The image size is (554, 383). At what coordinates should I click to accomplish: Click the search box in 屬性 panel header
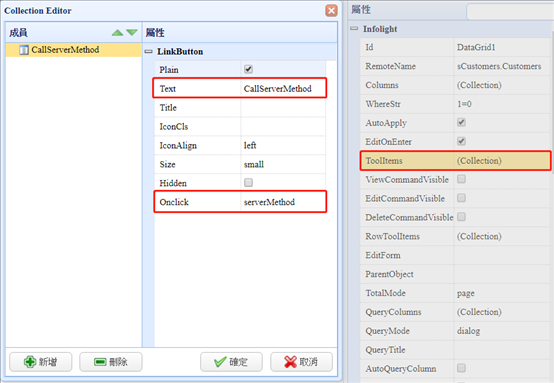[510, 11]
